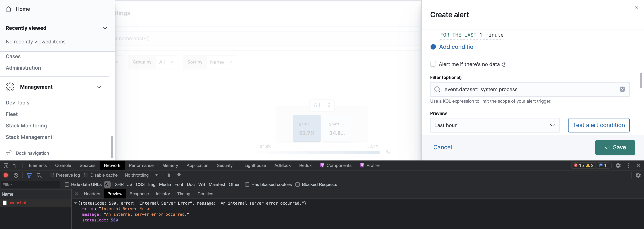This screenshot has height=229, width=644.
Task: Open Stack Monitoring from the sidebar
Action: click(x=26, y=126)
